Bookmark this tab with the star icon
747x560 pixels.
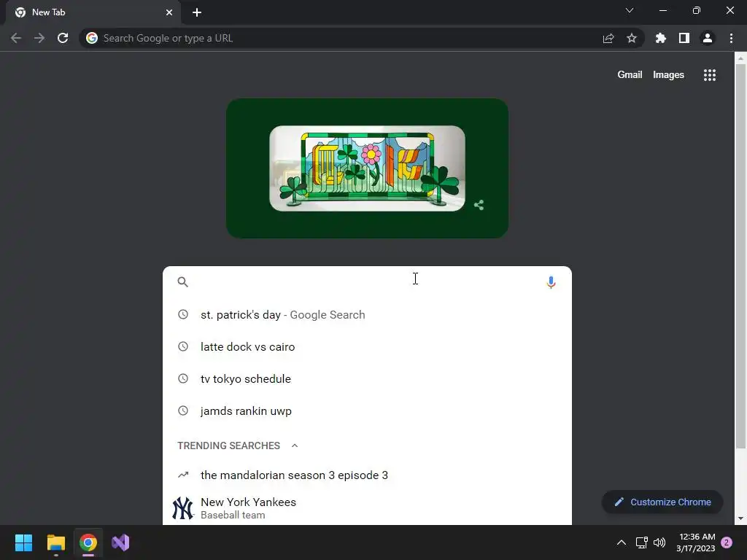(x=632, y=38)
